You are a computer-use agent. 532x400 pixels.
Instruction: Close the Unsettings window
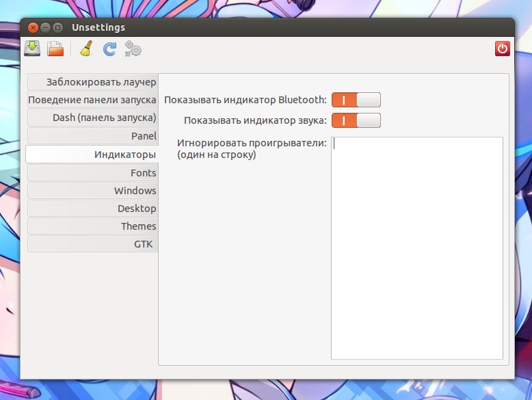33,27
